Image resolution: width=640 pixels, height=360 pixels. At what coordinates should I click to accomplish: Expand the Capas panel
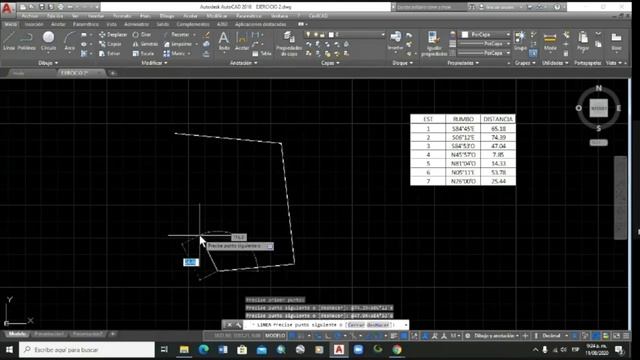pos(330,63)
